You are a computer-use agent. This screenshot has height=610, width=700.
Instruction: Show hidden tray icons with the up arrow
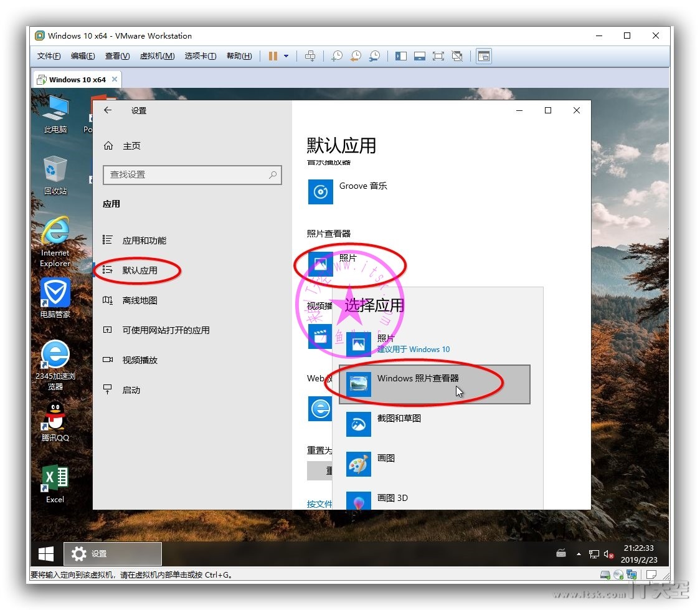click(579, 554)
